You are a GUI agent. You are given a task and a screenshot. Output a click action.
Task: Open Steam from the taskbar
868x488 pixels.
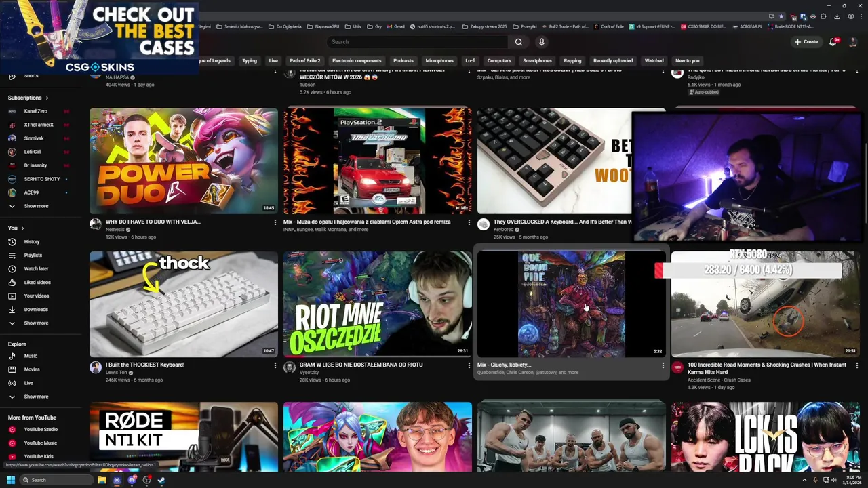pos(161,480)
